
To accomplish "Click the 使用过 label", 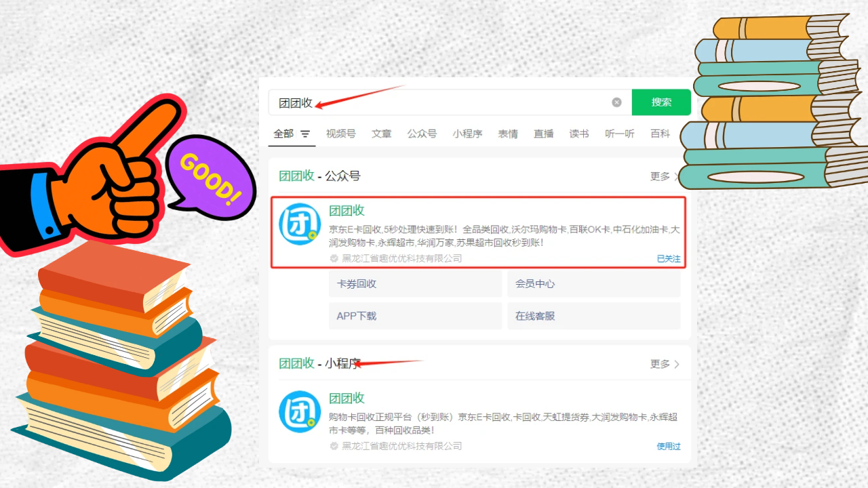I will point(669,447).
